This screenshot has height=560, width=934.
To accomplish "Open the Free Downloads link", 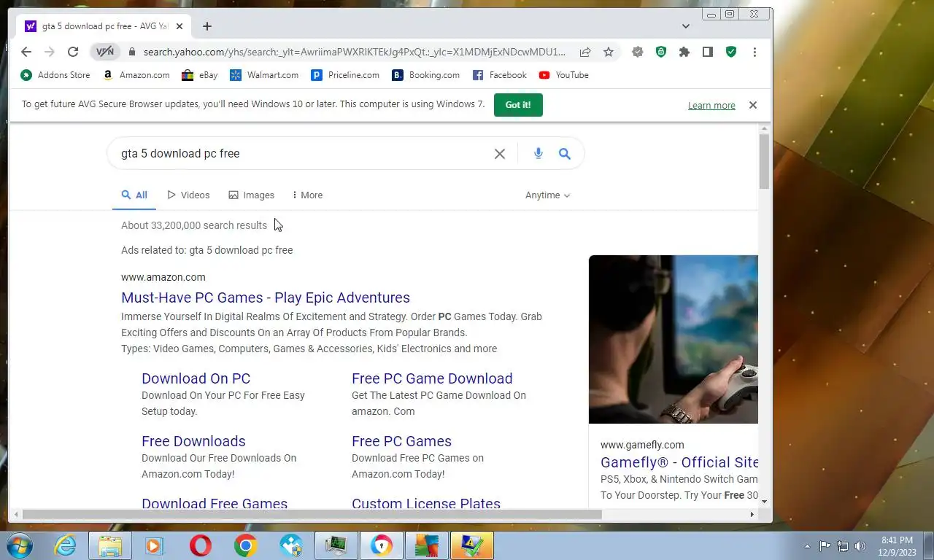I will click(193, 441).
